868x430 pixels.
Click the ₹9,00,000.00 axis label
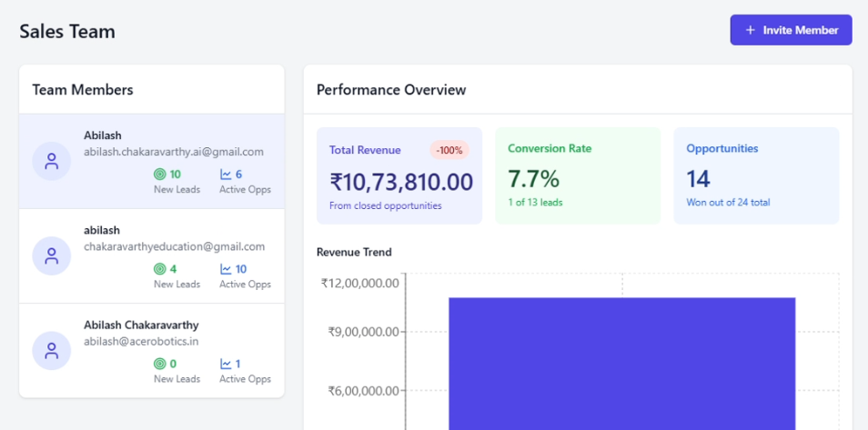click(x=363, y=332)
